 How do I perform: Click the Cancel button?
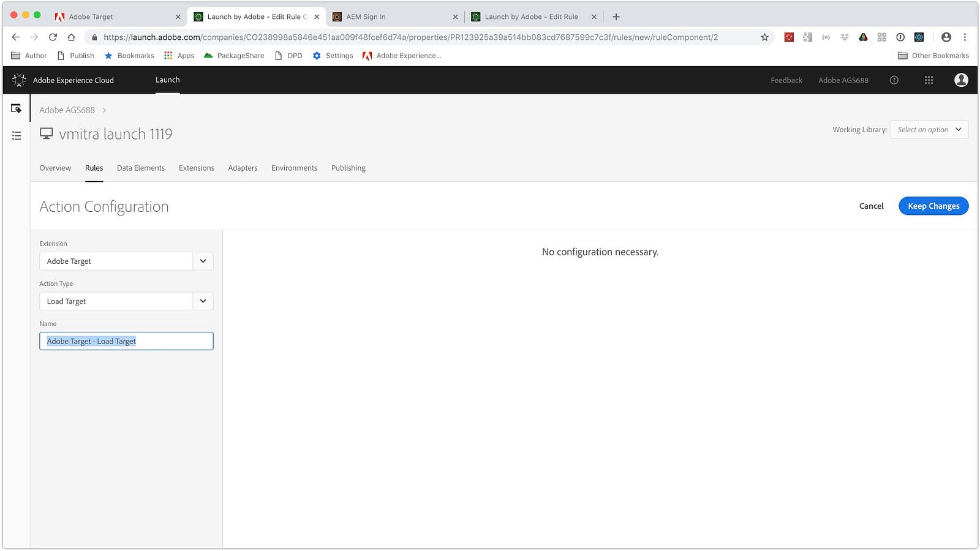[871, 206]
